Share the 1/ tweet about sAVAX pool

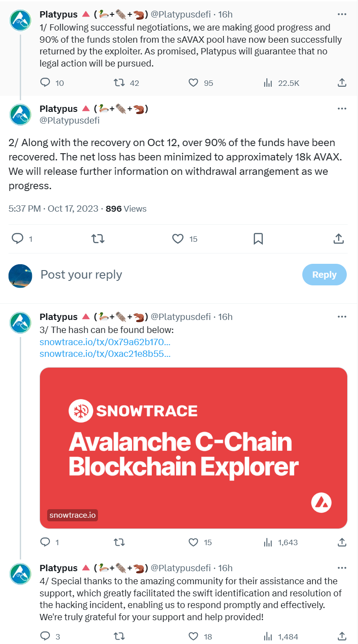(341, 83)
